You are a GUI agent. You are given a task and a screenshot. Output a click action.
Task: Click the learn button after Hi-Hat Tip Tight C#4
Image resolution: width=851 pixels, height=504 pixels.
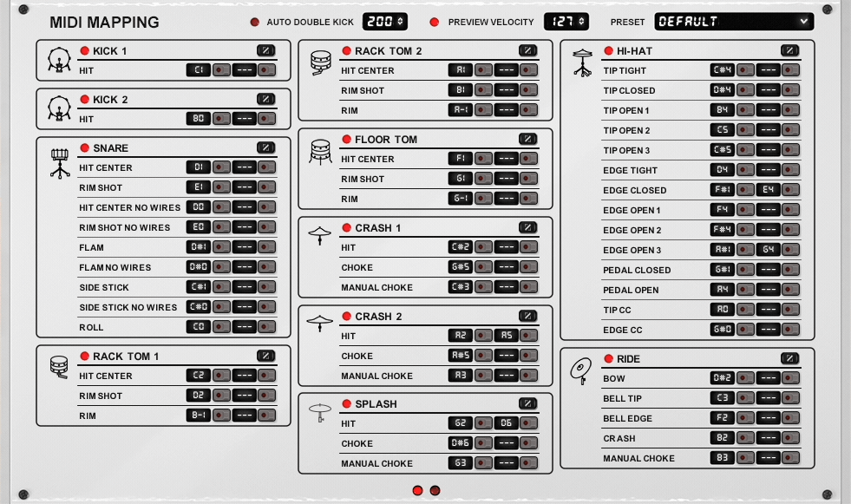(x=745, y=71)
